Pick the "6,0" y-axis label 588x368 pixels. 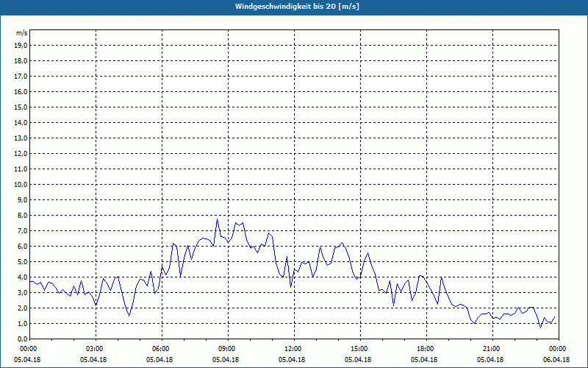22,246
